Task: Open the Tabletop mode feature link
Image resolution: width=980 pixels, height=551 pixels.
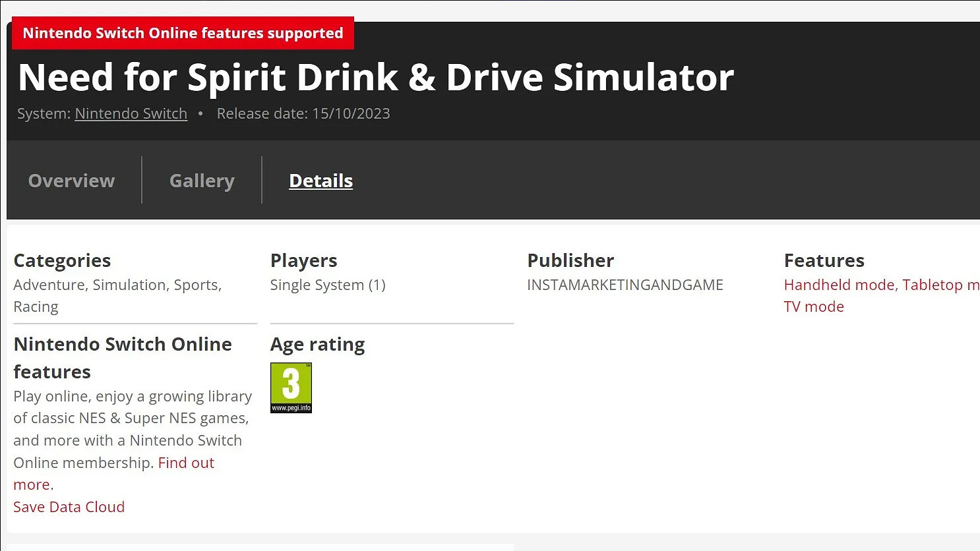Action: [940, 285]
